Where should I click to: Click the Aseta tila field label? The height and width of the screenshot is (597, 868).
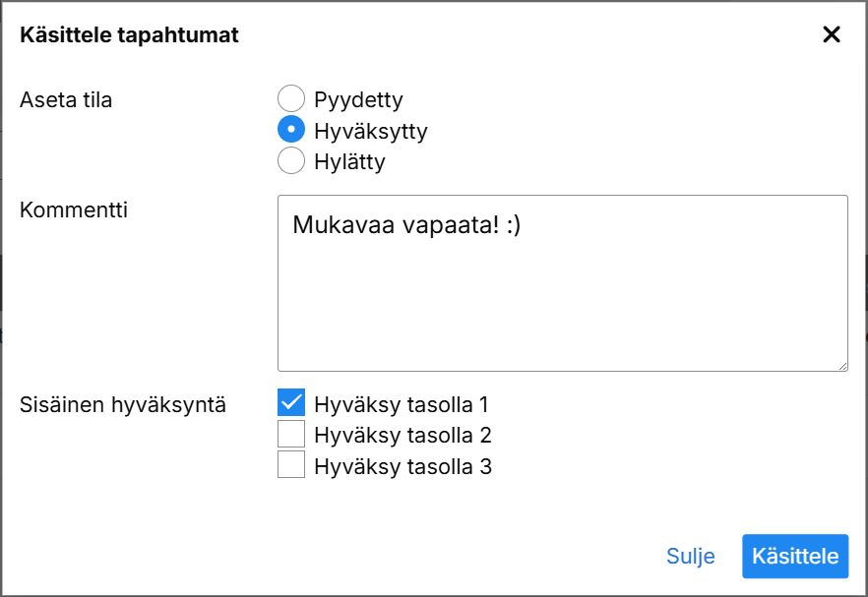click(x=66, y=99)
